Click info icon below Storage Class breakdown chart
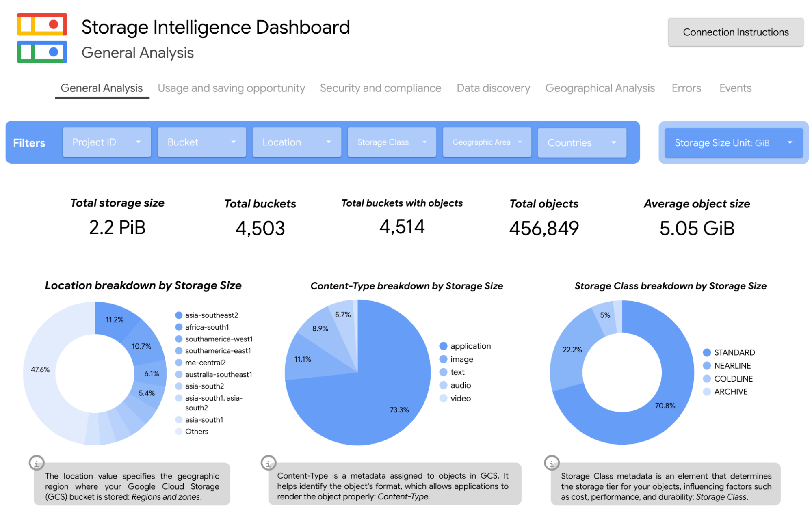 552,463
